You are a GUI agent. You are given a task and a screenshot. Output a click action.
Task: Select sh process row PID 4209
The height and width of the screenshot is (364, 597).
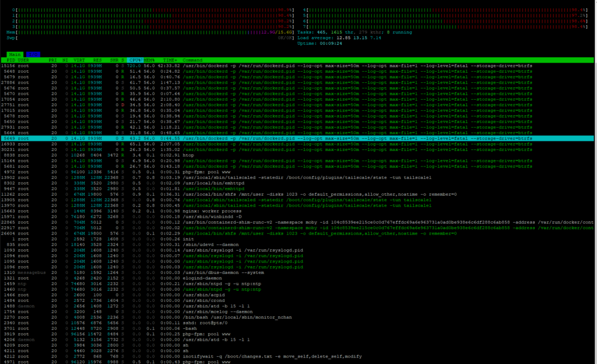297,345
